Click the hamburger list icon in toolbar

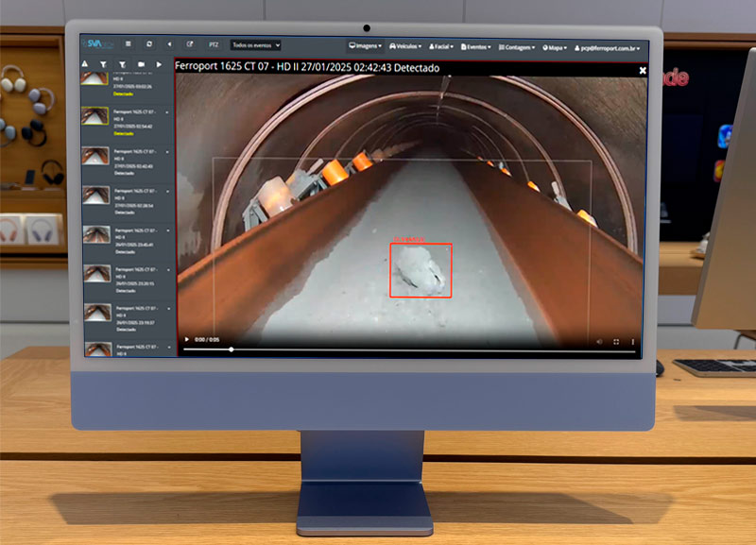coord(128,44)
